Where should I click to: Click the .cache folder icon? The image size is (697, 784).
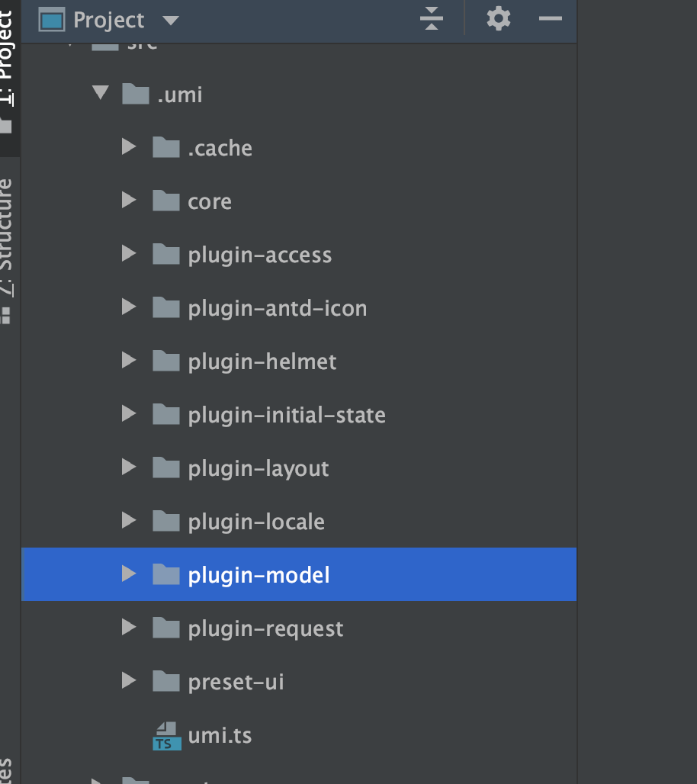point(165,147)
